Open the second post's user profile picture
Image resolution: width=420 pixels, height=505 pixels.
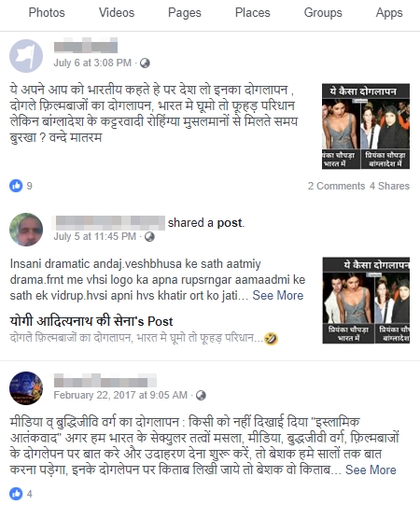tap(26, 230)
